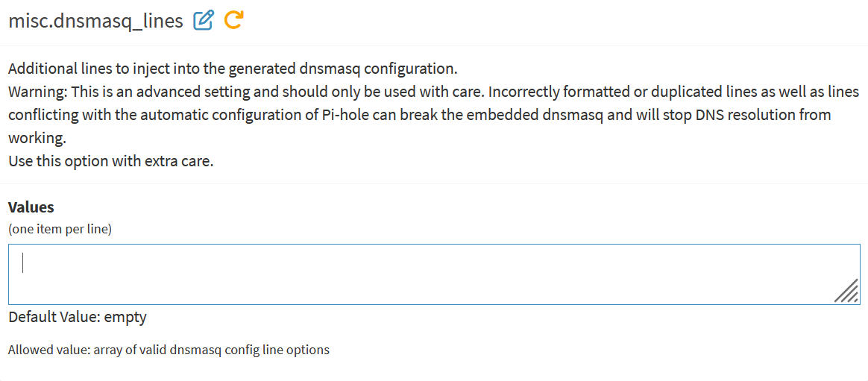This screenshot has height=381, width=868.
Task: Click the orange reset arrow icon
Action: click(234, 21)
